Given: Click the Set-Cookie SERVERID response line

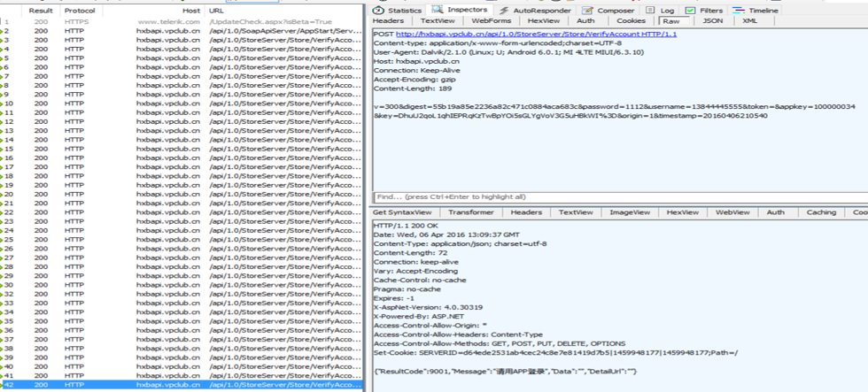Looking at the screenshot, I should click(556, 353).
